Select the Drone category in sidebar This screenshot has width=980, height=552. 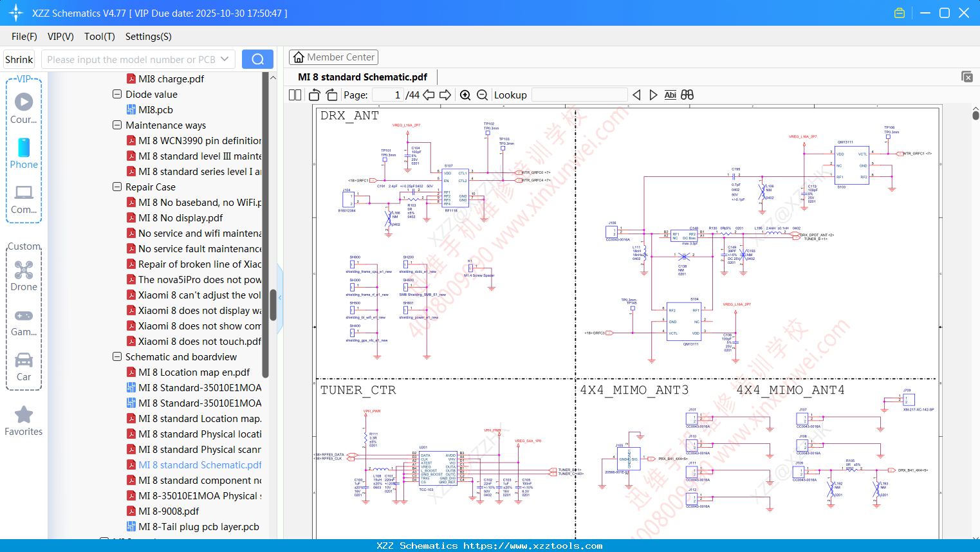(24, 276)
